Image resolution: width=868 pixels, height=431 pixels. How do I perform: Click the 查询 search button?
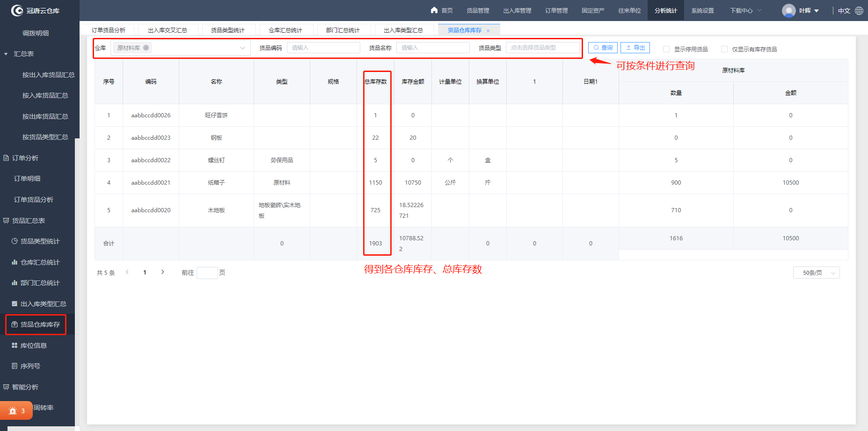tap(603, 48)
